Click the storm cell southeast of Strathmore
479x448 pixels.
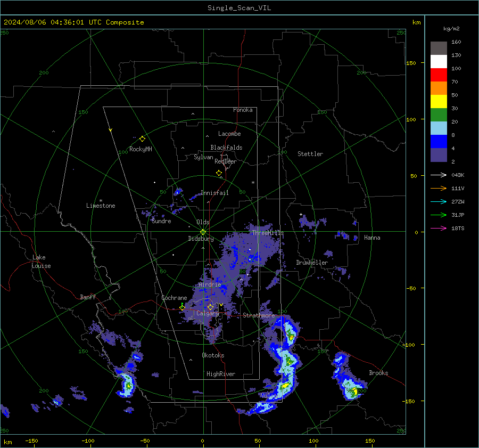pos(290,333)
